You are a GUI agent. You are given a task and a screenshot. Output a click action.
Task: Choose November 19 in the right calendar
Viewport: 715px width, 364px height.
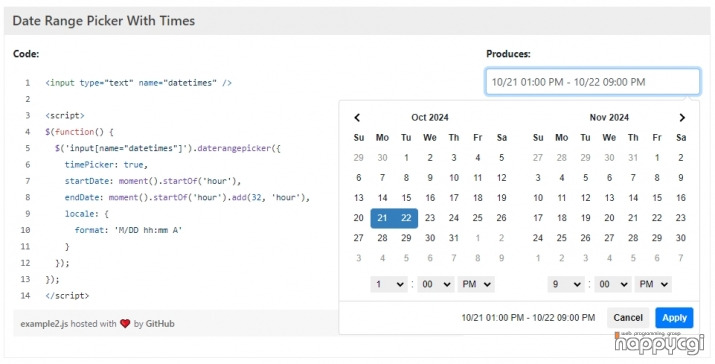(x=585, y=218)
